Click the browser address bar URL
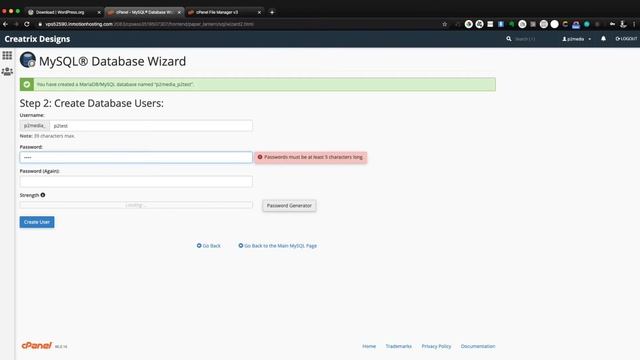Screen dimensions: 640x360 pos(149,24)
